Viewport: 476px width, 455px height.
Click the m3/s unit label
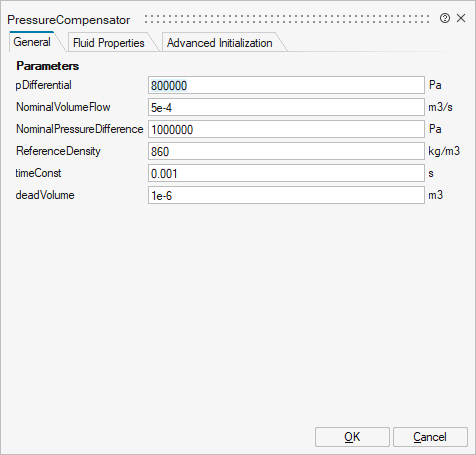coord(440,107)
